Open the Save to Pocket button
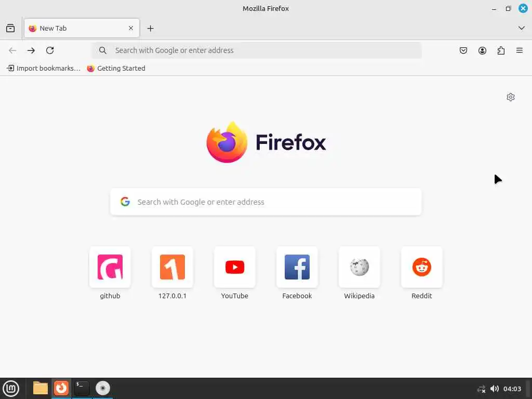The height and width of the screenshot is (399, 532). click(x=463, y=50)
